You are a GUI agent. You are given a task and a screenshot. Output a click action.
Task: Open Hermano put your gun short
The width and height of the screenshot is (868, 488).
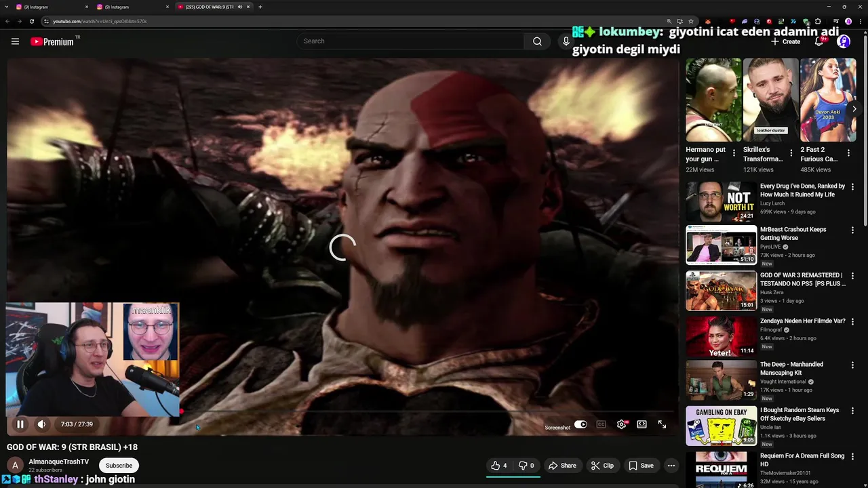coord(713,100)
